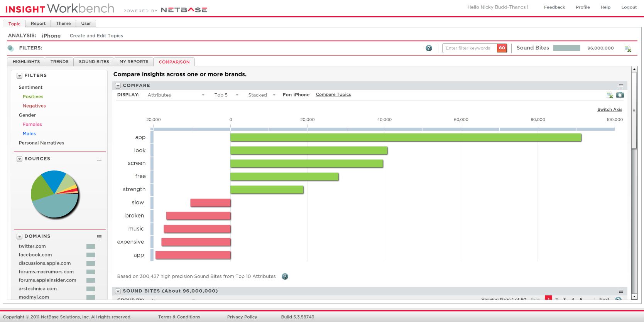The width and height of the screenshot is (644, 322).
Task: Open the Sound Bites tab
Action: point(94,62)
